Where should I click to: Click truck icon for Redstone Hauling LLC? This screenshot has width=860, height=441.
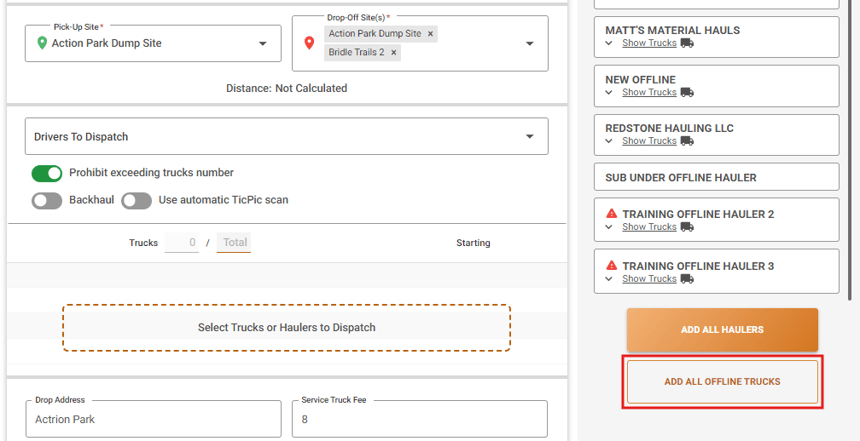click(687, 141)
